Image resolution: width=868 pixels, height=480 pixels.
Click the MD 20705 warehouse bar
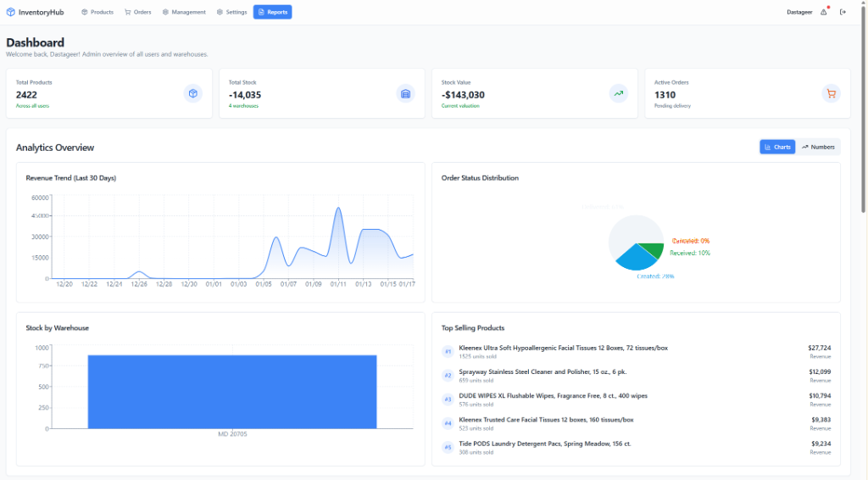(x=231, y=391)
